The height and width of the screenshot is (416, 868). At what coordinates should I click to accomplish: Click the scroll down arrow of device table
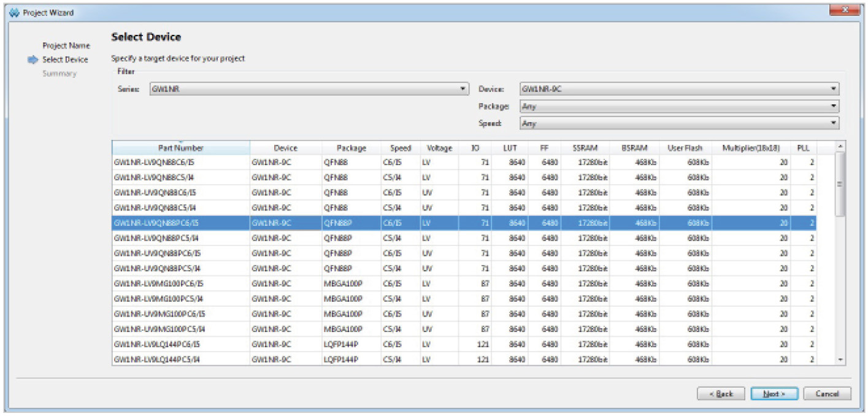[x=840, y=360]
